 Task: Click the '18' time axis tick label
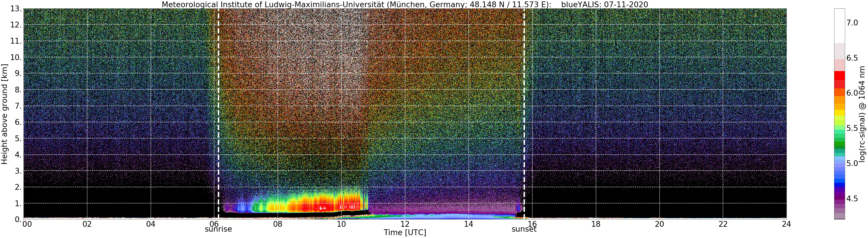596,224
